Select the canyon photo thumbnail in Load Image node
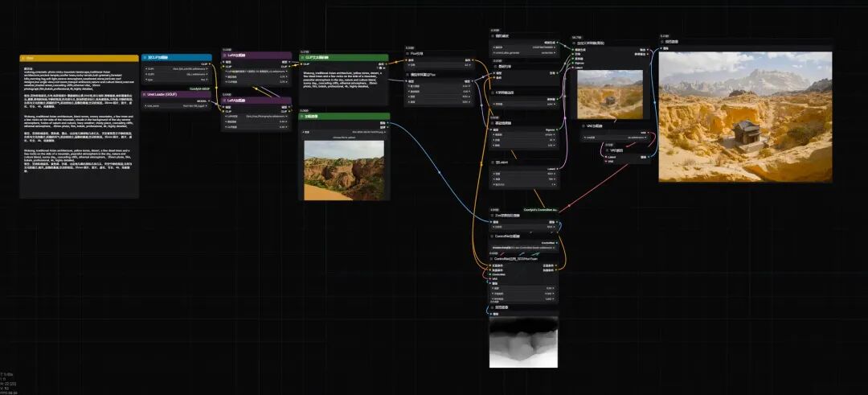Viewport: 868px width, 395px height. [x=344, y=170]
